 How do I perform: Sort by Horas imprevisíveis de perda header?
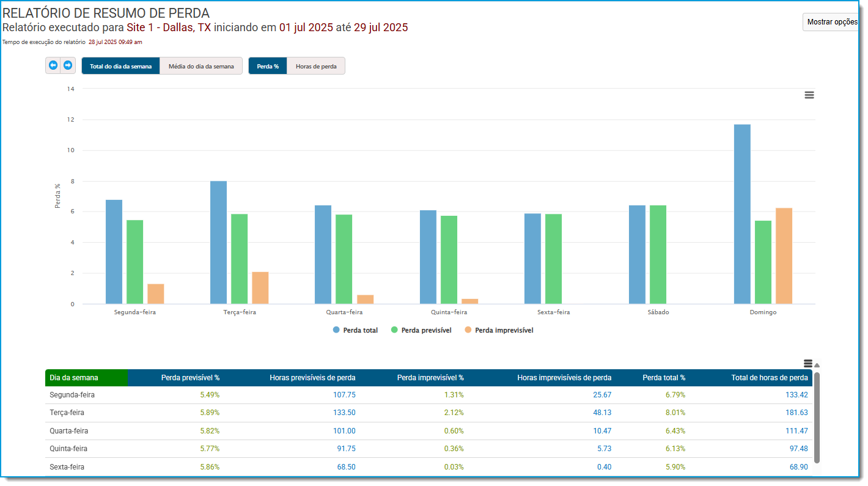coord(564,378)
